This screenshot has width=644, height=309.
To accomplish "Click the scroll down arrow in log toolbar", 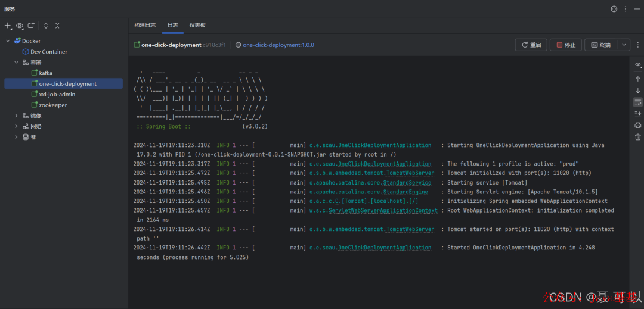I will (x=637, y=90).
